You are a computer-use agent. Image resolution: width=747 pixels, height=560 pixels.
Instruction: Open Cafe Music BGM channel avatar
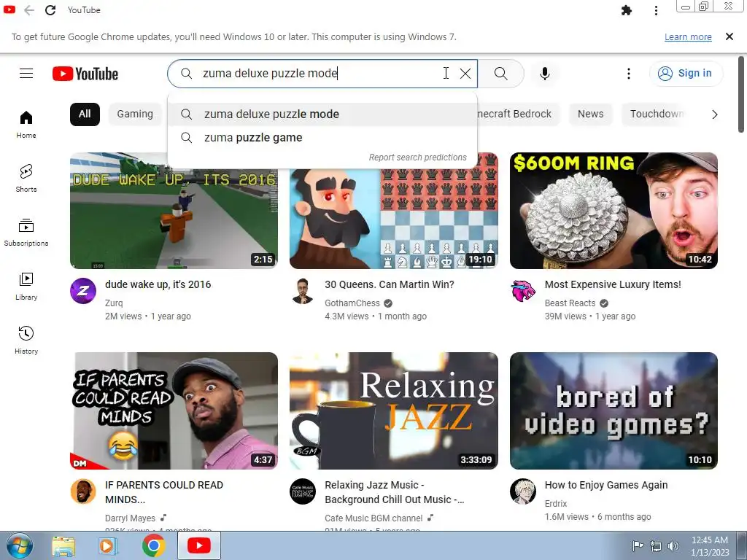(x=303, y=491)
